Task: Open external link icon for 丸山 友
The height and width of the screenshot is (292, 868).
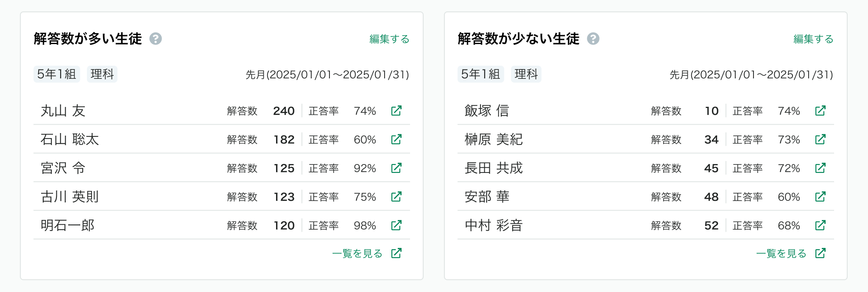Action: click(x=396, y=111)
